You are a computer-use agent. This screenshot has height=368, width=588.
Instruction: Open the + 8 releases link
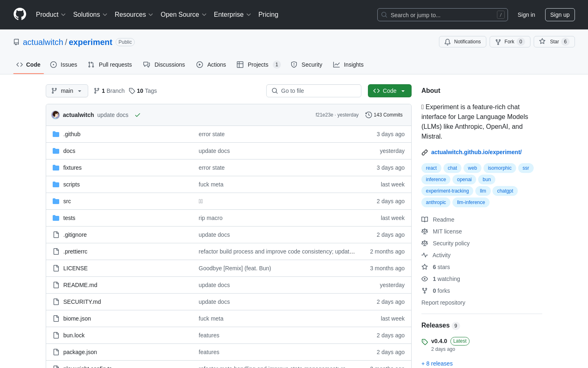[437, 364]
